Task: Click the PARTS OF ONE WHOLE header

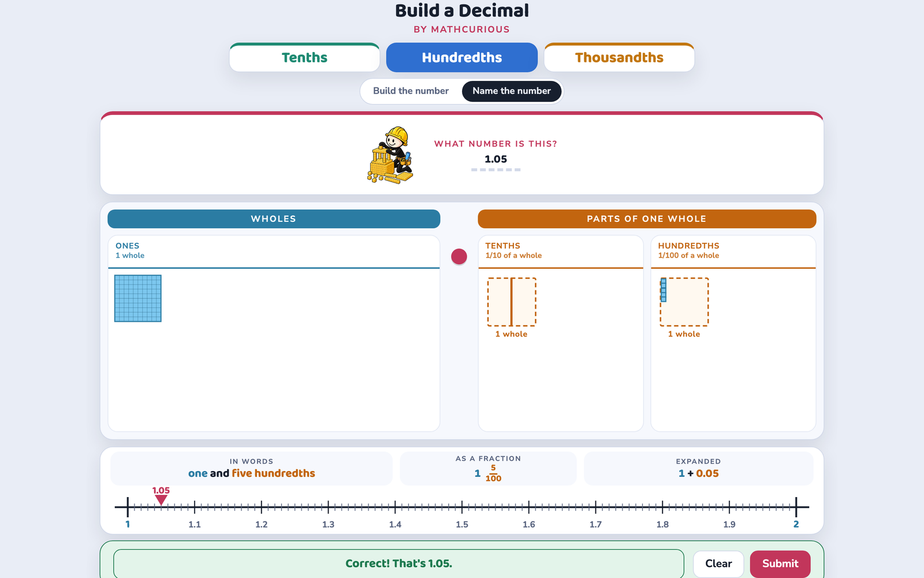Action: pyautogui.click(x=647, y=218)
